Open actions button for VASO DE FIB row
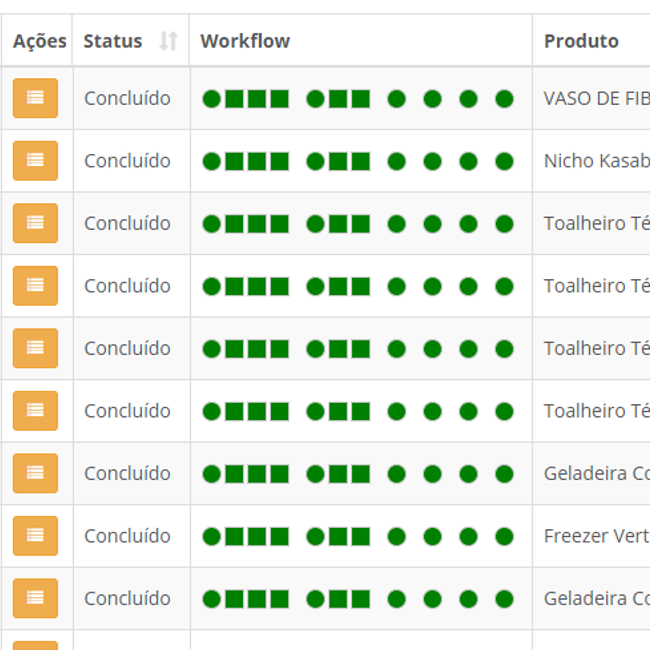 pos(35,98)
